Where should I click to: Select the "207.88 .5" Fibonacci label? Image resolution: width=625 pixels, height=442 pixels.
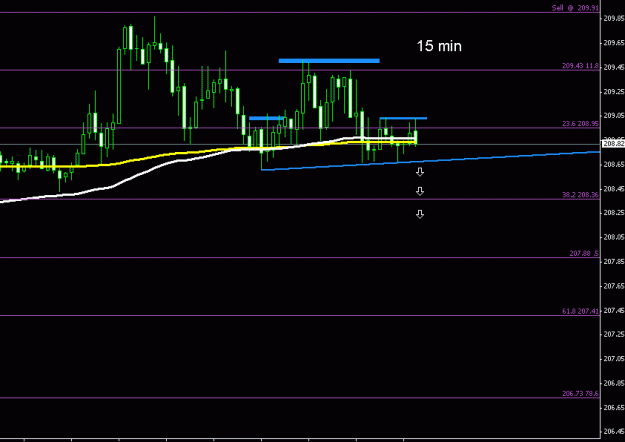pos(584,253)
